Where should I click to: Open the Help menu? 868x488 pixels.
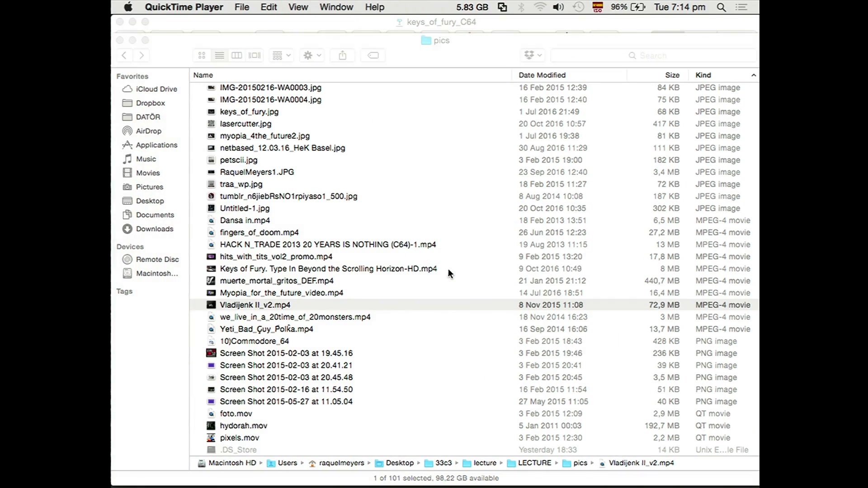coord(375,7)
